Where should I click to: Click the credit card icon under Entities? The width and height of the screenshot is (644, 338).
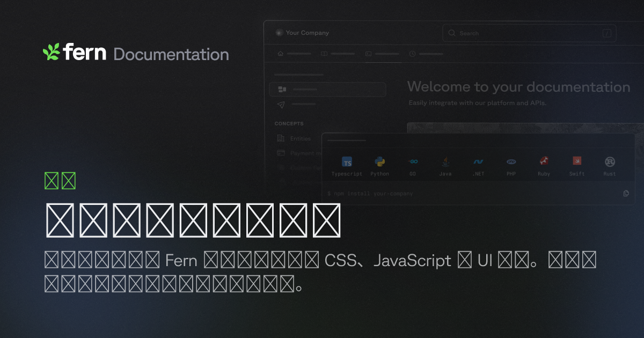[281, 153]
